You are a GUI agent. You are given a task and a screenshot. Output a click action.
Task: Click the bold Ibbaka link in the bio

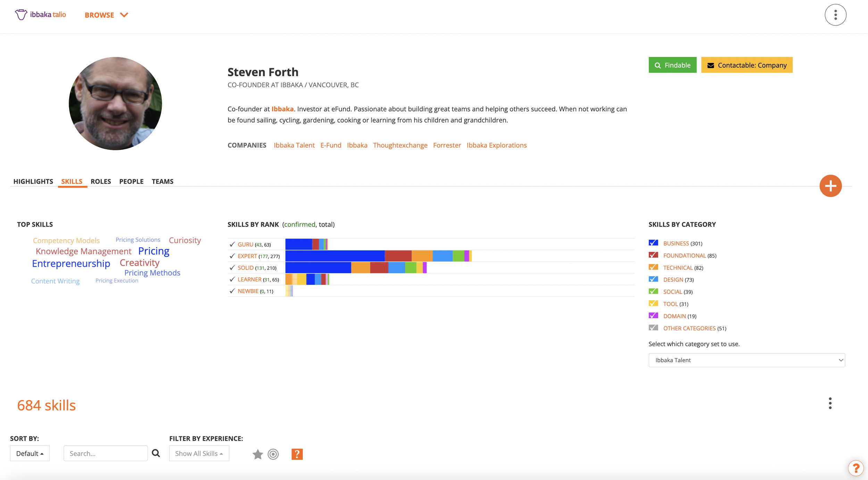(x=282, y=109)
